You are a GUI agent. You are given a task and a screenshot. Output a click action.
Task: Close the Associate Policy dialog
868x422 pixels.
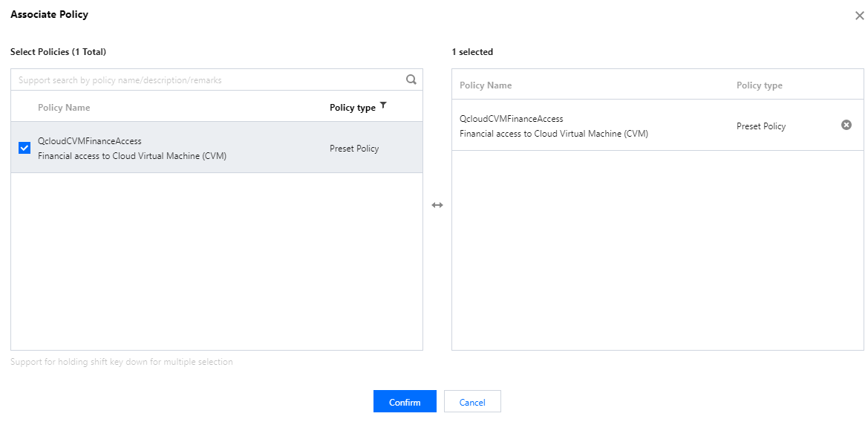(x=859, y=16)
